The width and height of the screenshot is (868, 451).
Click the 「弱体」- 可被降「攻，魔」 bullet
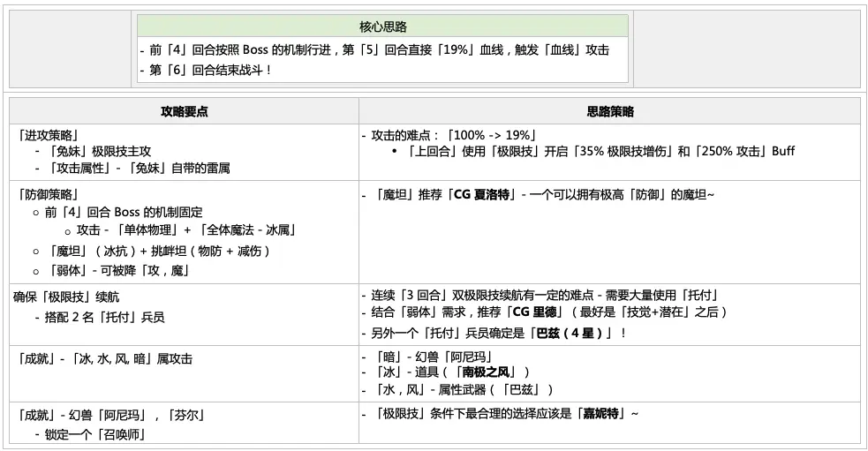click(x=111, y=271)
